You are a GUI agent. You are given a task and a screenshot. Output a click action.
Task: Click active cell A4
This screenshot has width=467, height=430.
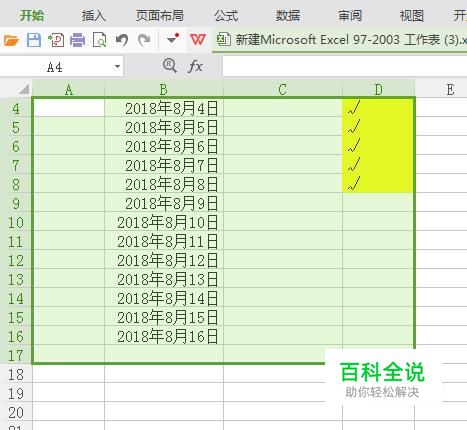69,108
